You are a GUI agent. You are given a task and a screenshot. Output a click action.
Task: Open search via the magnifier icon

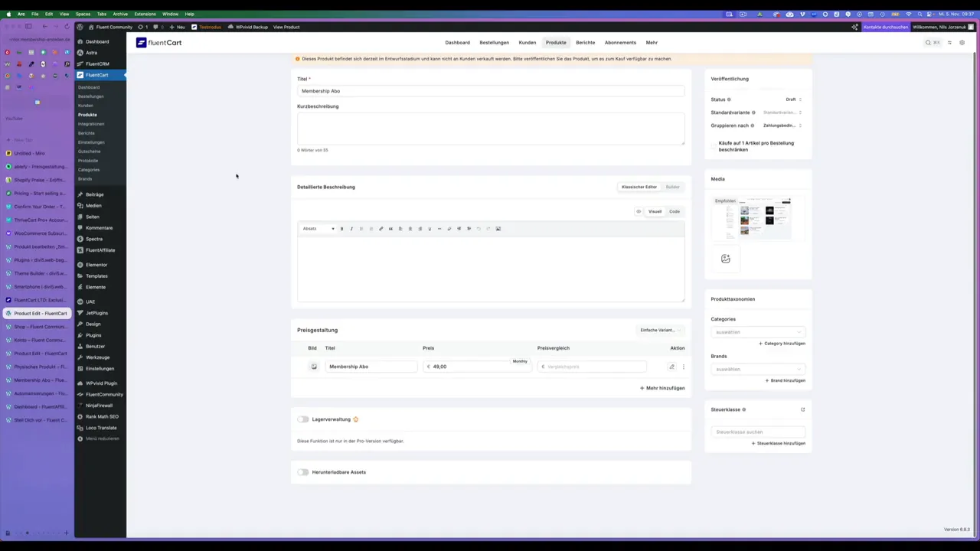(928, 42)
